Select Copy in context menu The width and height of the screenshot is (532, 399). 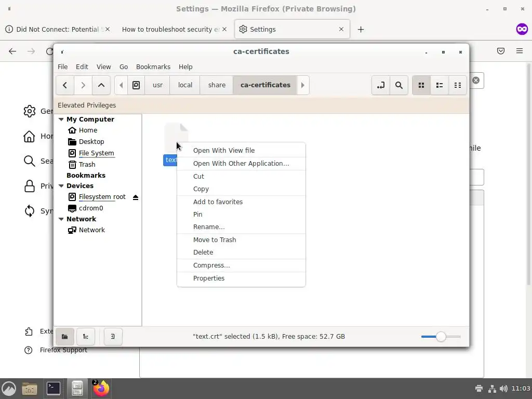241,189
